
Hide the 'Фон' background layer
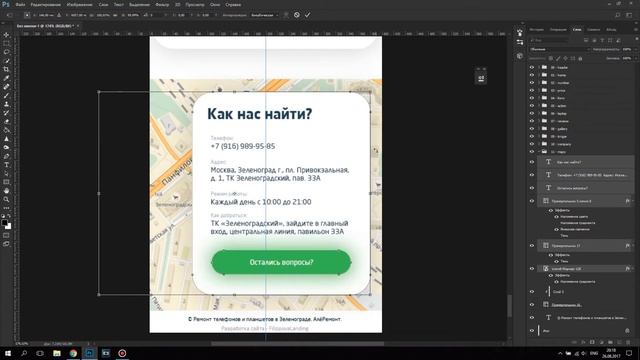coord(532,331)
